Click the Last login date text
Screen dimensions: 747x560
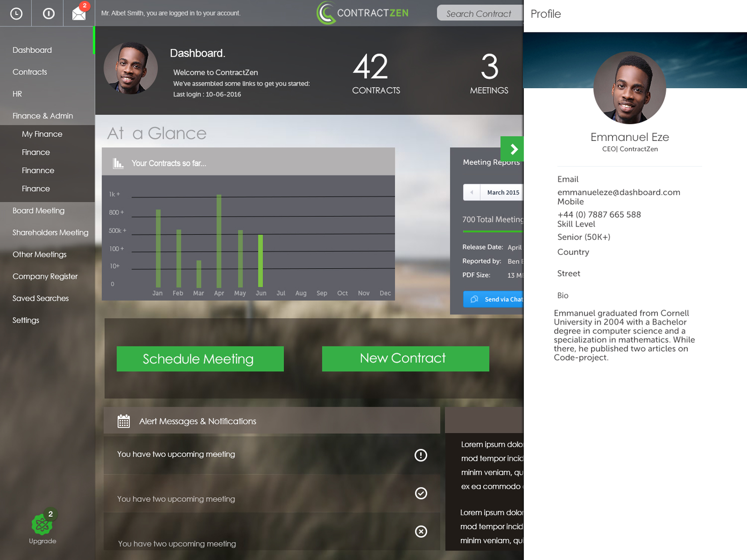(x=207, y=94)
